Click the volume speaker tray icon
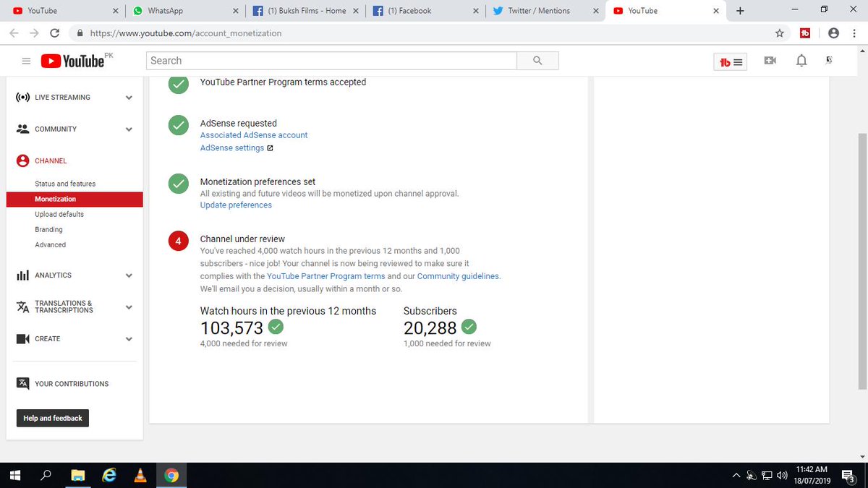The width and height of the screenshot is (868, 488). coord(781,476)
